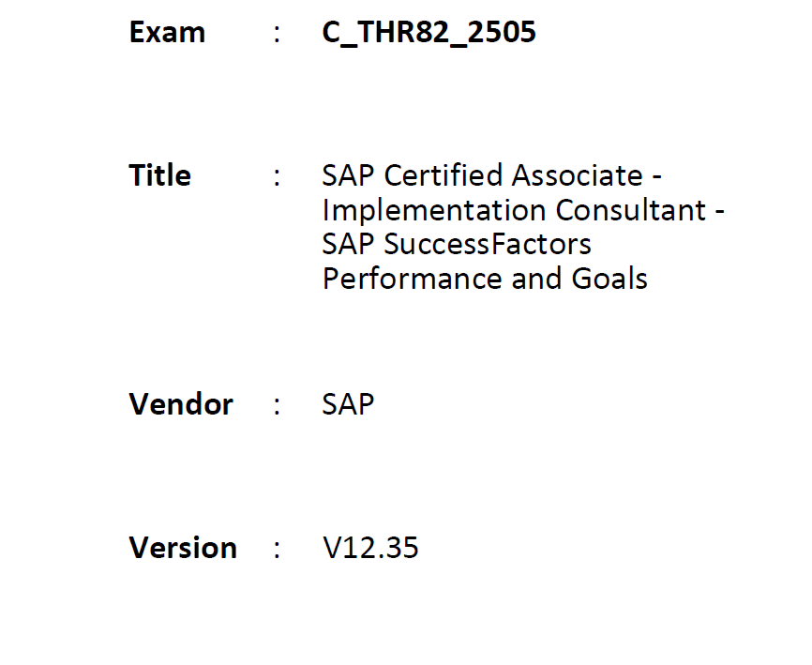Click the bold Title label
Viewport: 812px width, 665px height.
pyautogui.click(x=160, y=175)
